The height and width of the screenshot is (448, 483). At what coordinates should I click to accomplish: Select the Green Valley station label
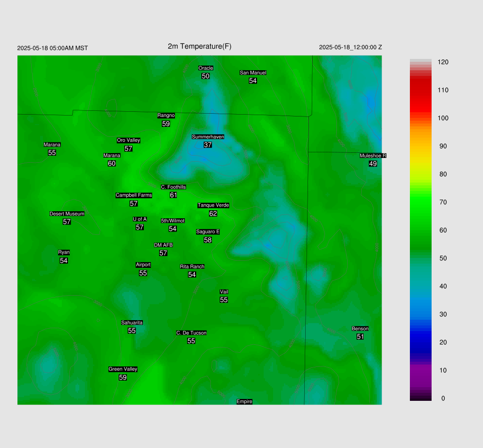click(123, 369)
